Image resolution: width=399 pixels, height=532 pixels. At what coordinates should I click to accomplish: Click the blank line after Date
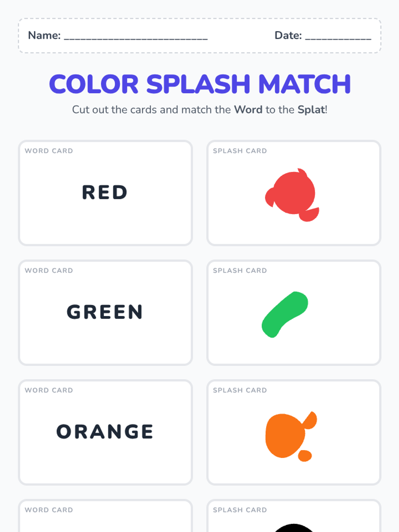338,37
